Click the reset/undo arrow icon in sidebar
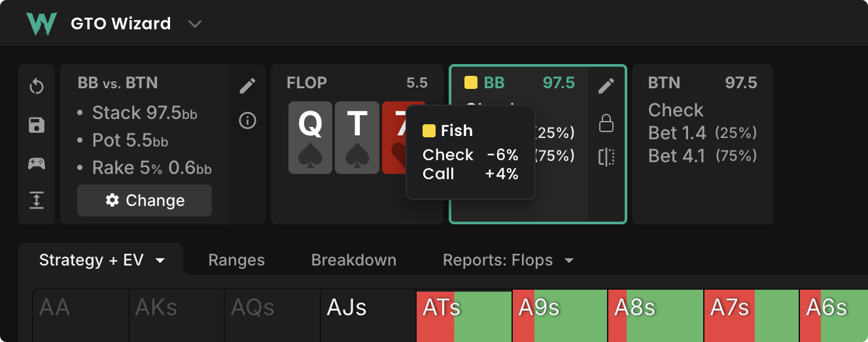The width and height of the screenshot is (868, 342). [x=37, y=87]
